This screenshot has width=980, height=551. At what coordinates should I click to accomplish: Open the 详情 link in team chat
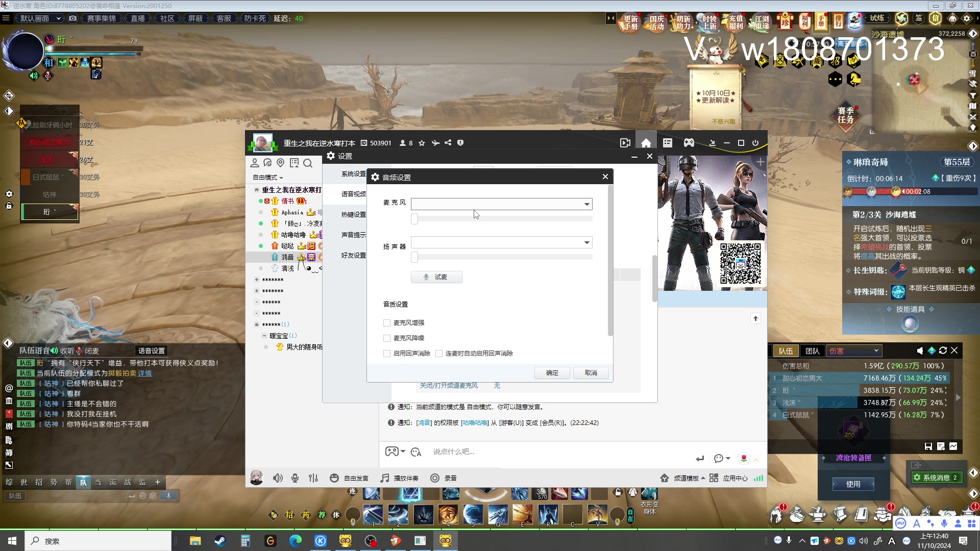pyautogui.click(x=145, y=373)
